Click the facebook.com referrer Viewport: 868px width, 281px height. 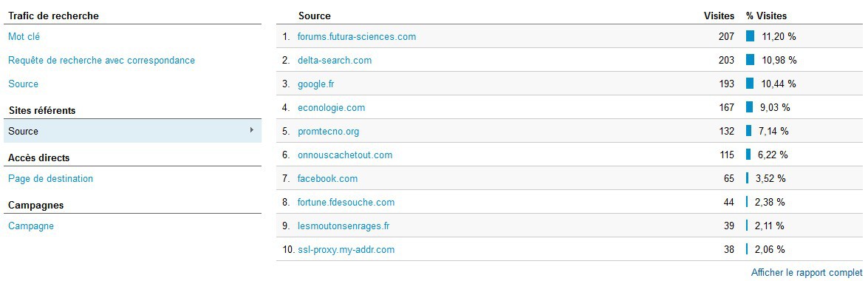coord(327,178)
